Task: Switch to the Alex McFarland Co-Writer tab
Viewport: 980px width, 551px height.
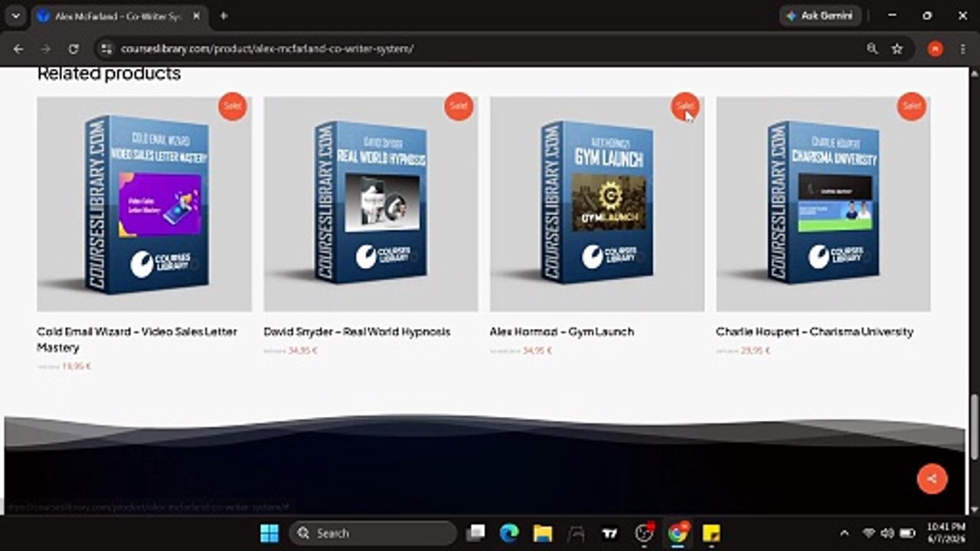Action: pos(118,15)
